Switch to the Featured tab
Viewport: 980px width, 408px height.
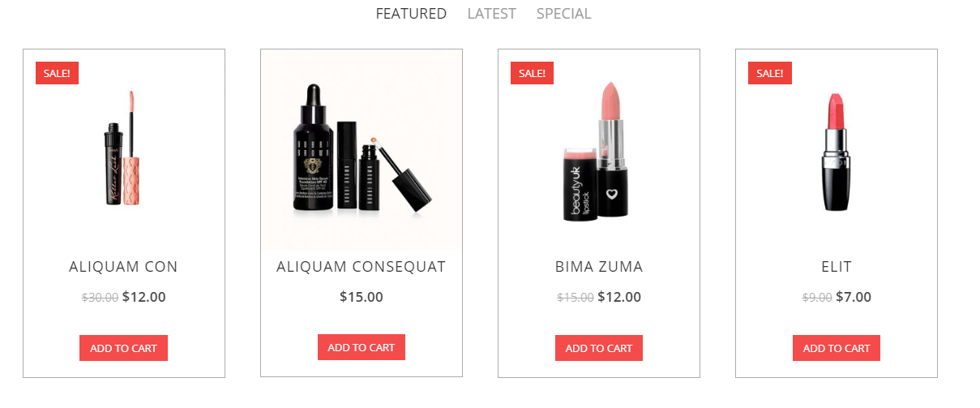pyautogui.click(x=411, y=14)
